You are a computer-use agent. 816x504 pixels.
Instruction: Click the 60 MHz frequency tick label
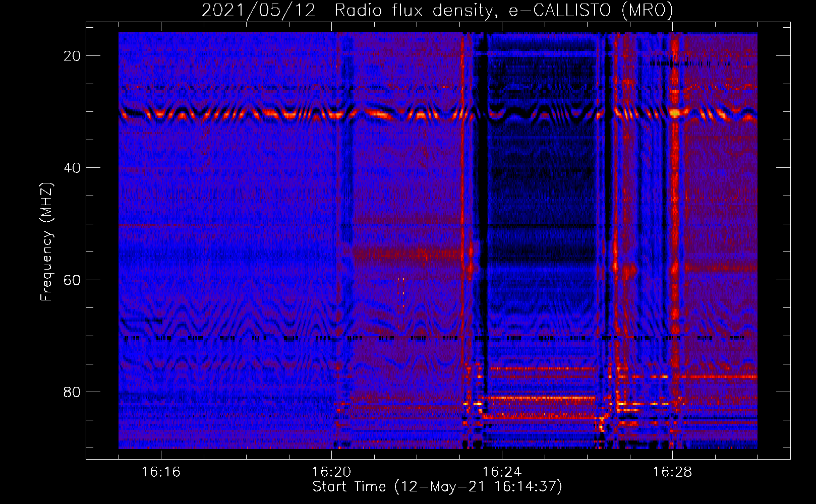[x=72, y=280]
